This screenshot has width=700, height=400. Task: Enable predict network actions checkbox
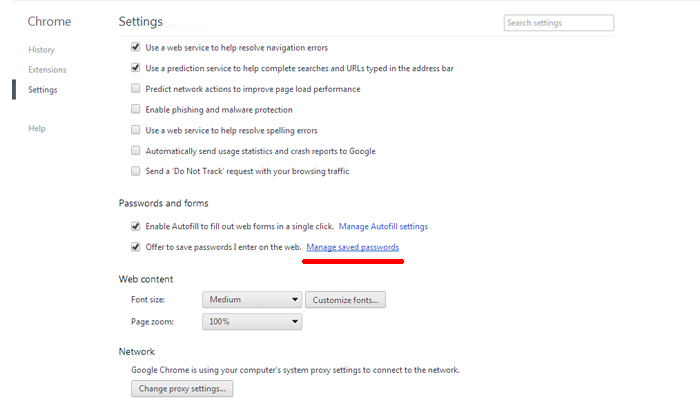[135, 88]
